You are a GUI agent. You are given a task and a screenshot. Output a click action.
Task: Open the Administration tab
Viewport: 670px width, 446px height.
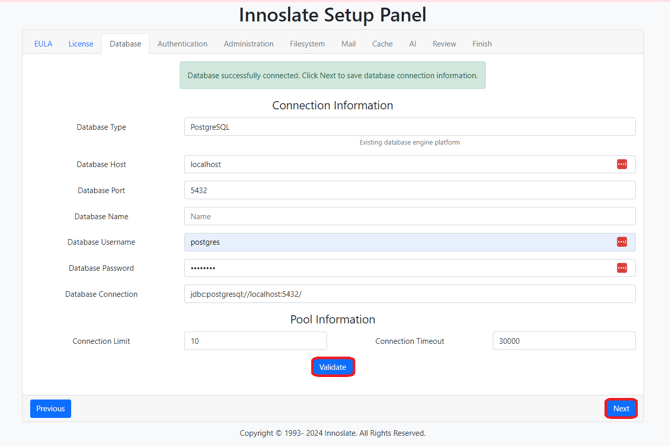249,44
